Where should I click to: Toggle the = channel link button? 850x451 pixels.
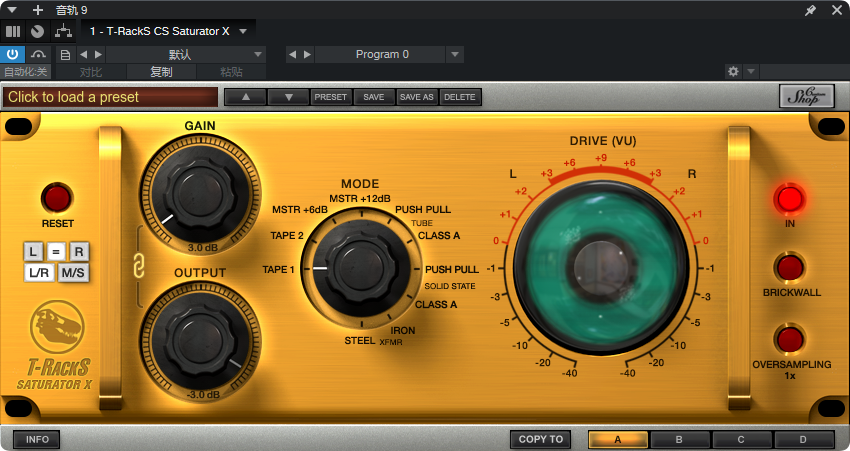56,252
